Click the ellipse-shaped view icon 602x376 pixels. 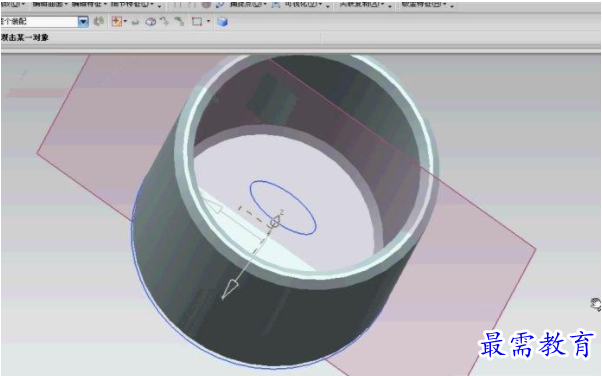(150, 22)
